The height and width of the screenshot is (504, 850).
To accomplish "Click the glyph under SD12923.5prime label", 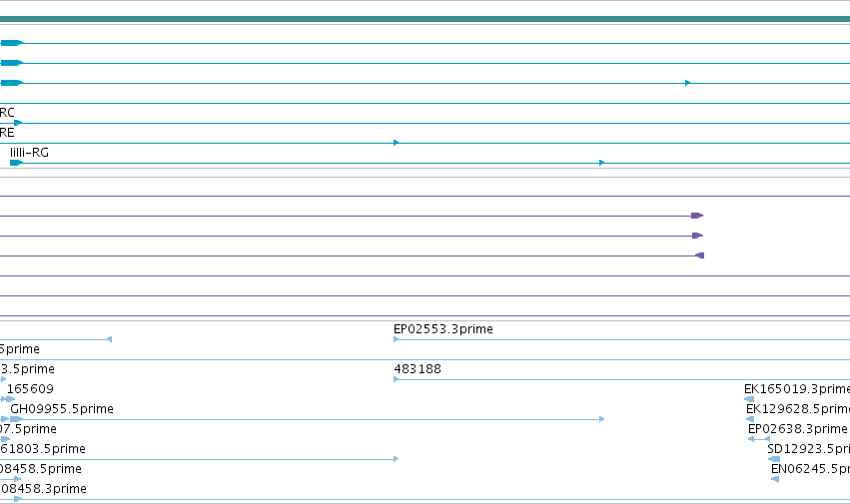I will click(774, 459).
